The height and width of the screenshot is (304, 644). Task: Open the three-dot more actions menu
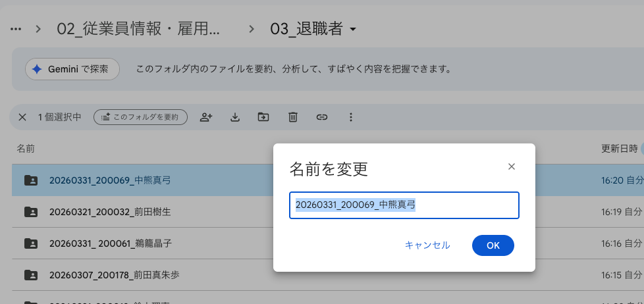[351, 117]
